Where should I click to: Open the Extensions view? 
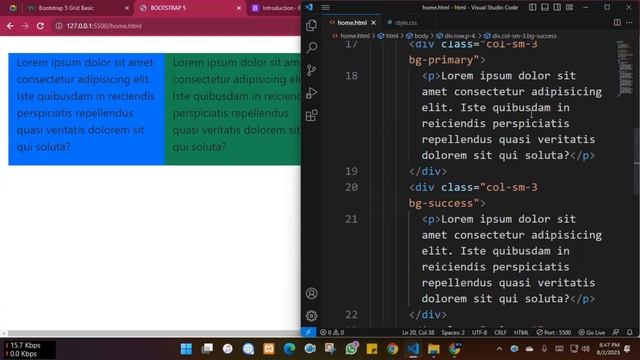click(311, 116)
